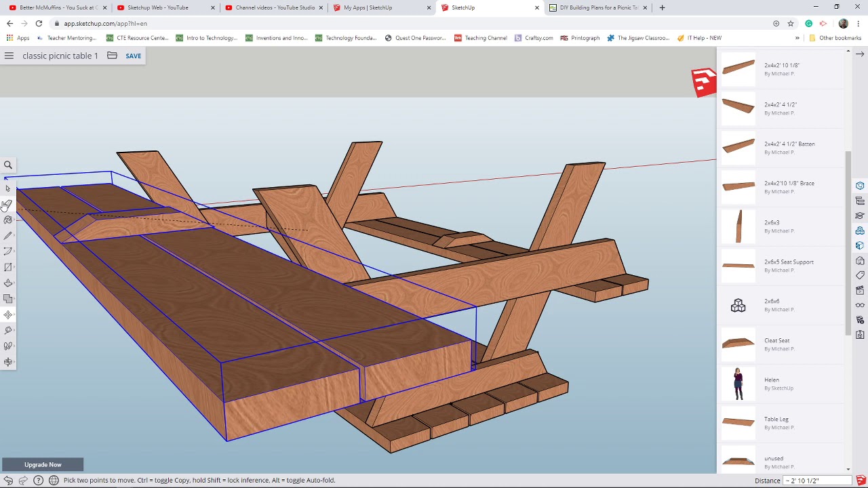Open the Chrome three-dot menu

click(x=859, y=24)
